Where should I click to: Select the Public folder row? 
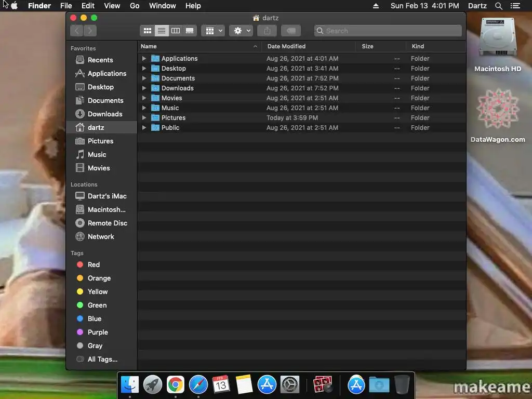pyautogui.click(x=302, y=128)
